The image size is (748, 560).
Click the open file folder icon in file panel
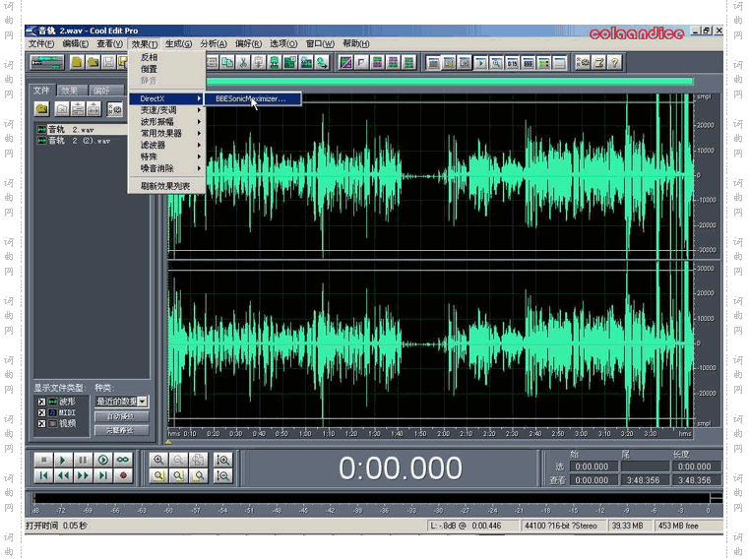pyautogui.click(x=42, y=109)
